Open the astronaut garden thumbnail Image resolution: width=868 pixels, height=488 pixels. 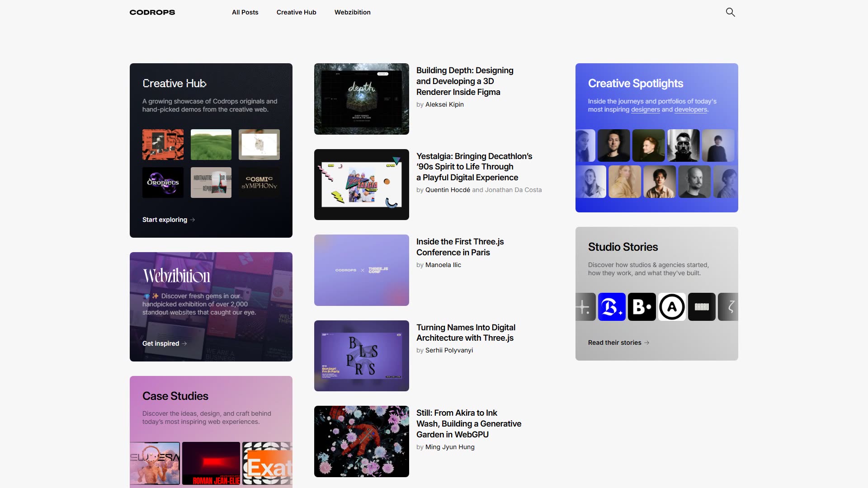point(362,441)
